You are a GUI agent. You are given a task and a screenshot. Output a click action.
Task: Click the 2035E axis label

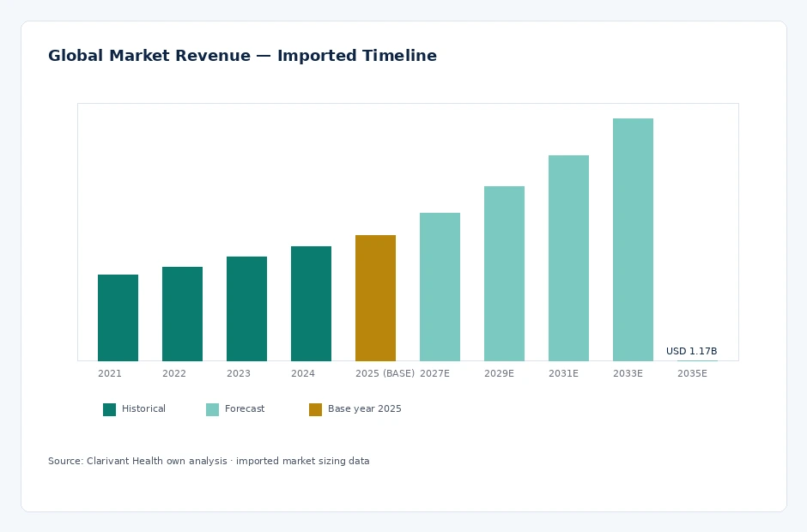pyautogui.click(x=692, y=373)
